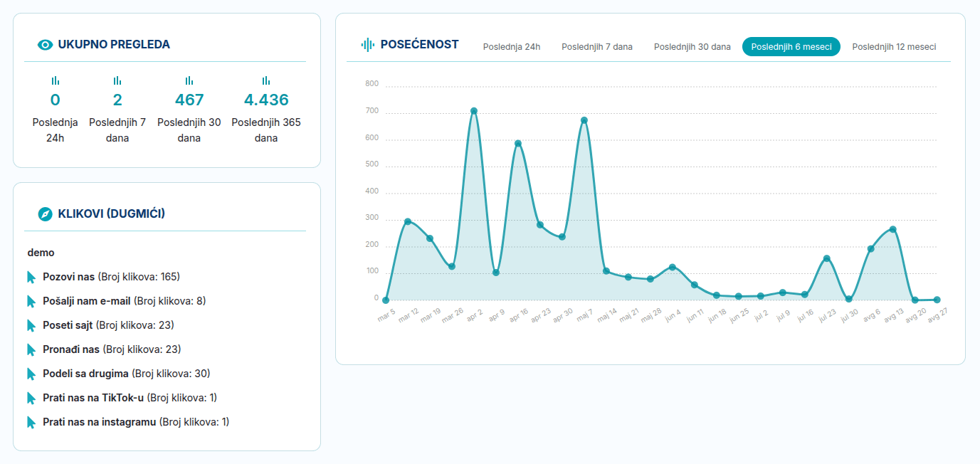This screenshot has height=464, width=980.
Task: Click cursor icon next to Pozovi nas
Action: coord(31,277)
